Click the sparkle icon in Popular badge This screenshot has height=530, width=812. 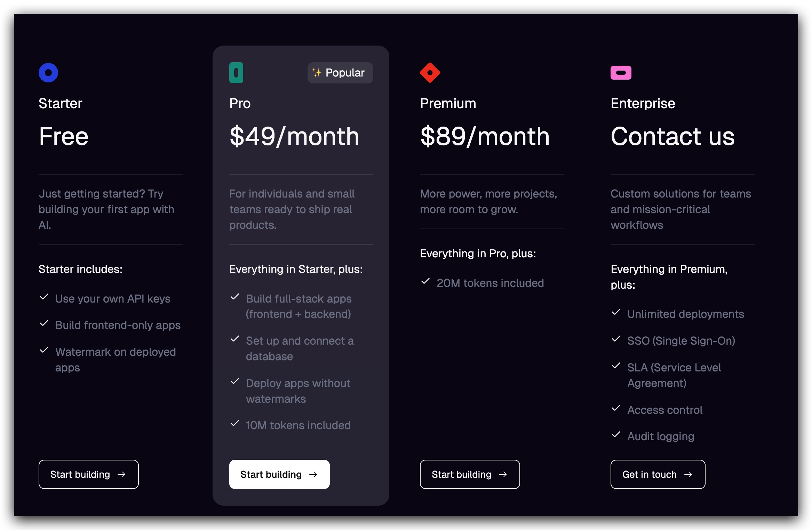point(317,73)
